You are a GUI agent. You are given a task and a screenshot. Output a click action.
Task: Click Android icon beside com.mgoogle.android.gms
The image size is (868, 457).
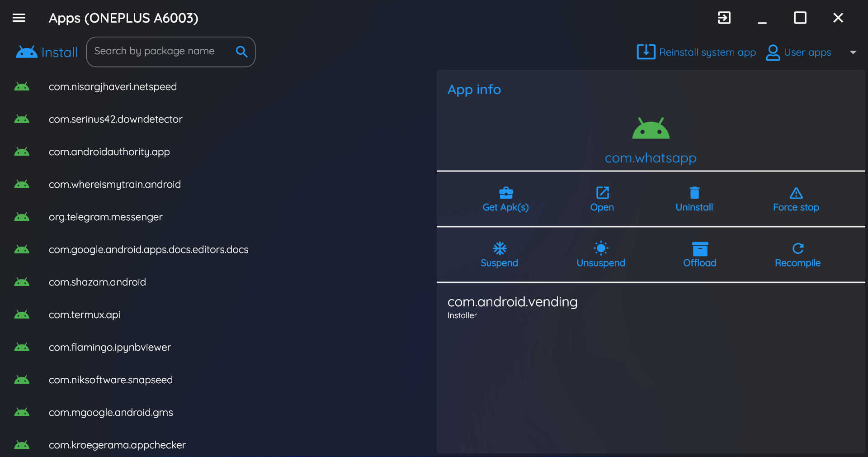(22, 412)
